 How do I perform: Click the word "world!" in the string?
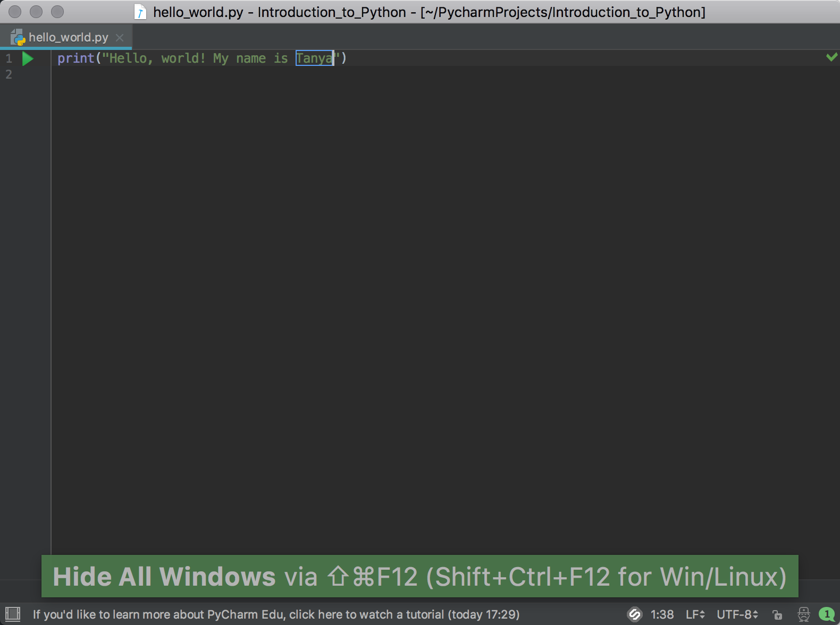[x=183, y=58]
